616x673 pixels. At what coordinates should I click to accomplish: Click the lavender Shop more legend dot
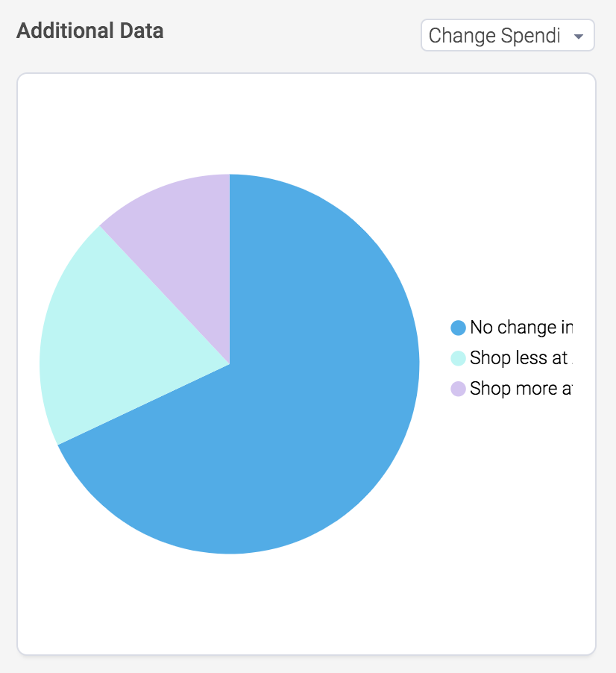pyautogui.click(x=458, y=389)
